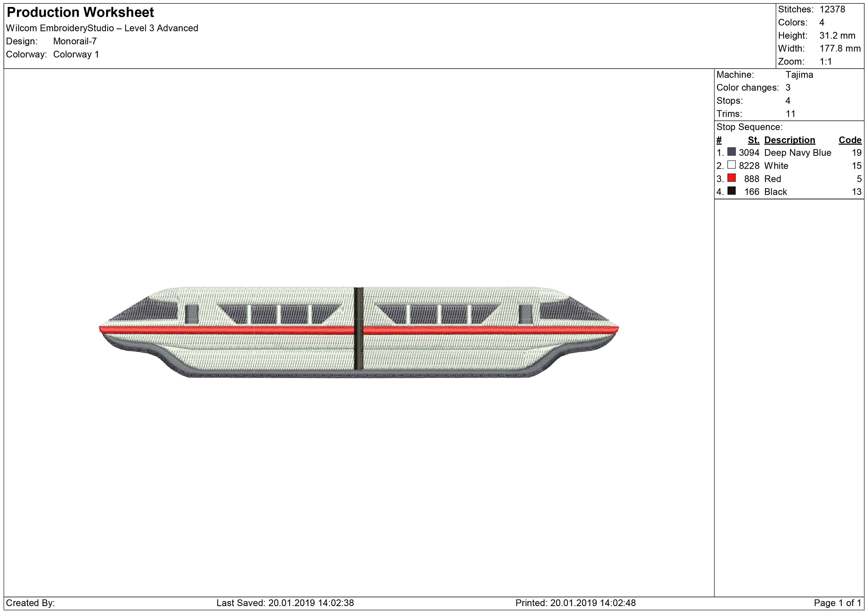
Task: Click the Trims count of 11
Action: click(x=791, y=114)
